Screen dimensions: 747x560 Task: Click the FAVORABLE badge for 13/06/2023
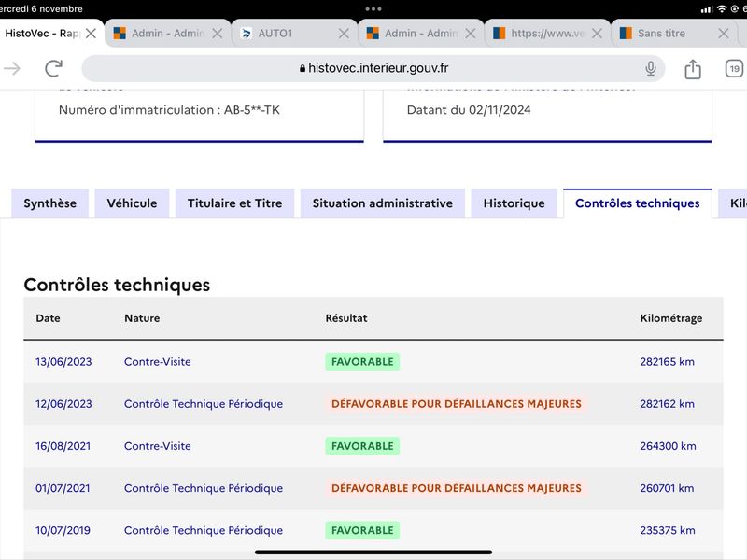pos(362,362)
